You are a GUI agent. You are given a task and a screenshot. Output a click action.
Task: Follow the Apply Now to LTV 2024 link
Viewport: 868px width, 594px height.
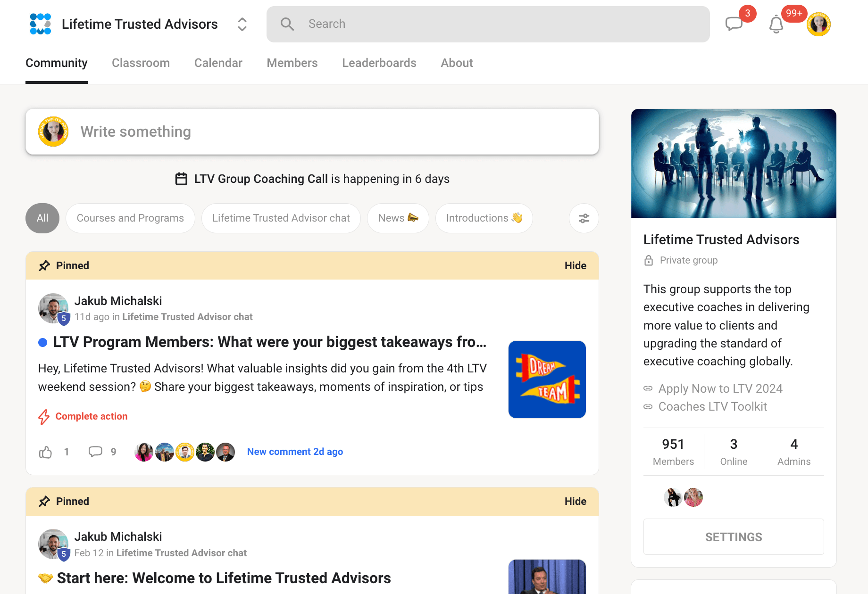720,388
